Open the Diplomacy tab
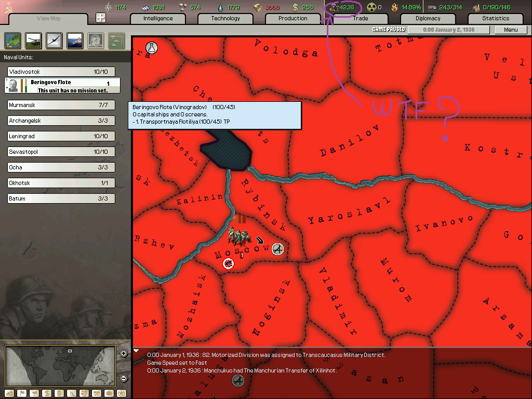This screenshot has height=399, width=532. 428,19
